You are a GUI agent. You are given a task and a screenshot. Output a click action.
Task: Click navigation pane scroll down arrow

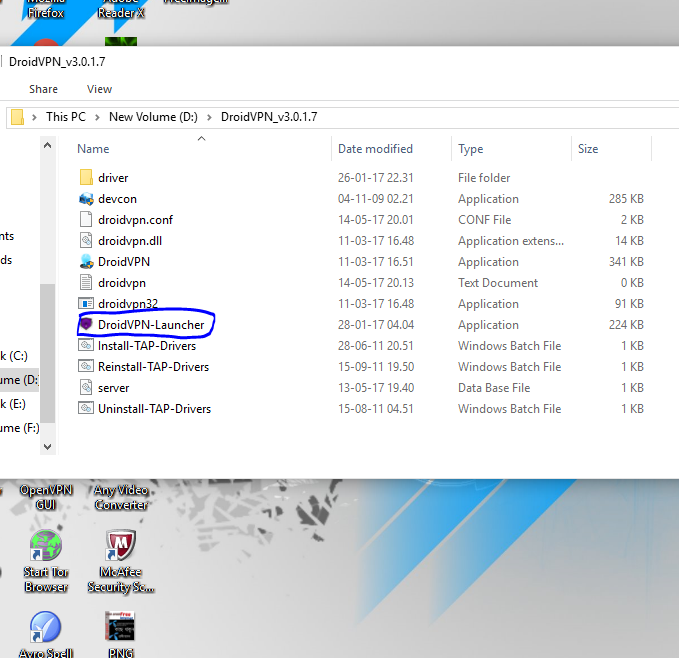coord(48,446)
